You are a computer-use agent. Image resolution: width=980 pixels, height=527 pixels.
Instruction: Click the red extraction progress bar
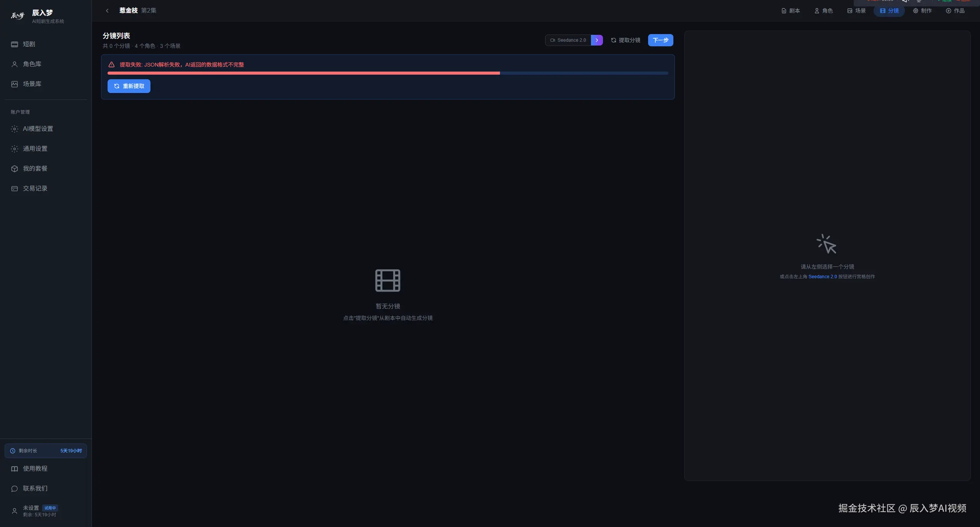[303, 73]
